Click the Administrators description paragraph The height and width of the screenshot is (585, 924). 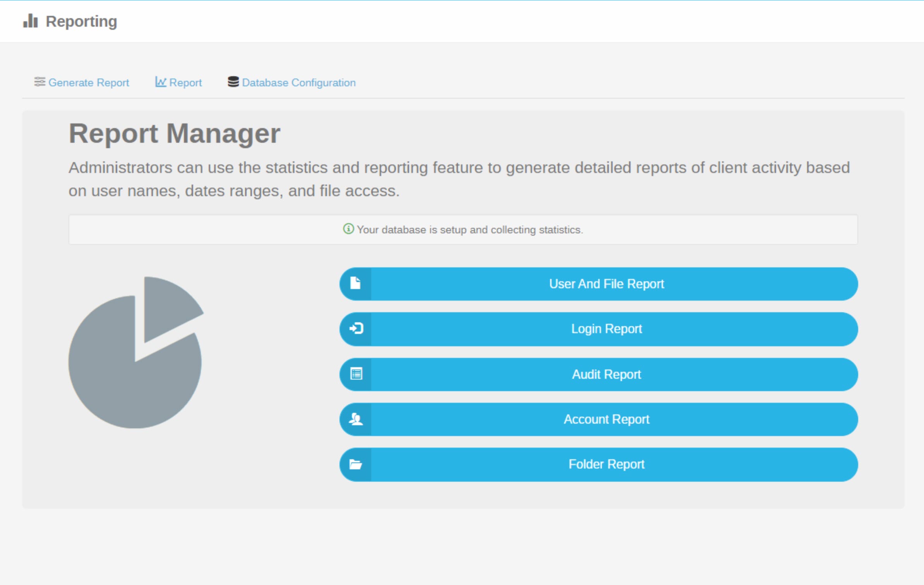click(459, 179)
